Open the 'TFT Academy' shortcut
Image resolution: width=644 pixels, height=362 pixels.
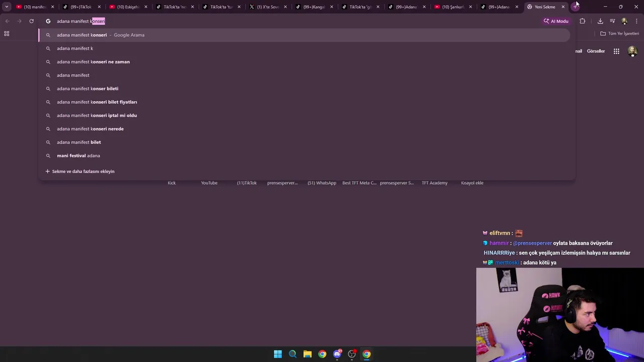(435, 183)
